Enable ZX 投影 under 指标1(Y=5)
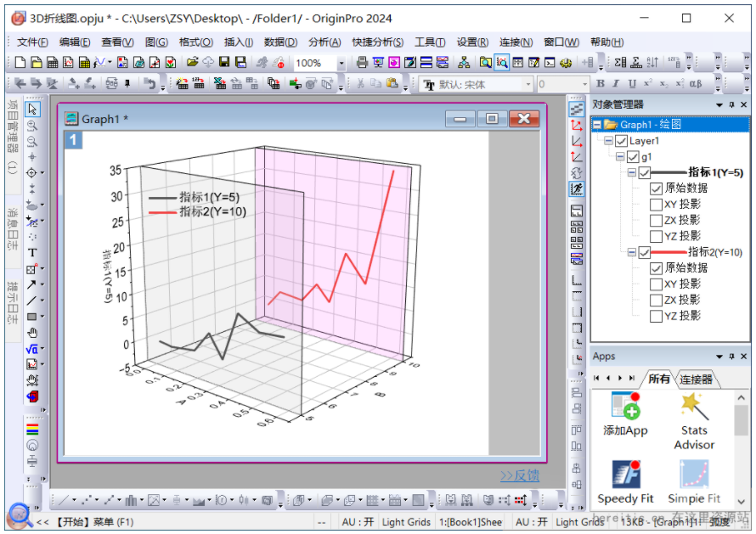 pos(657,220)
